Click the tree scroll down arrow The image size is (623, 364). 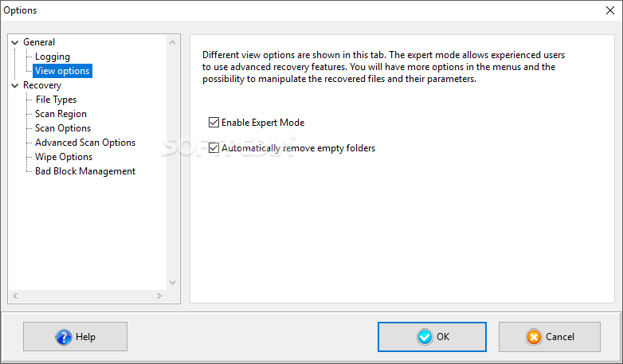point(172,283)
